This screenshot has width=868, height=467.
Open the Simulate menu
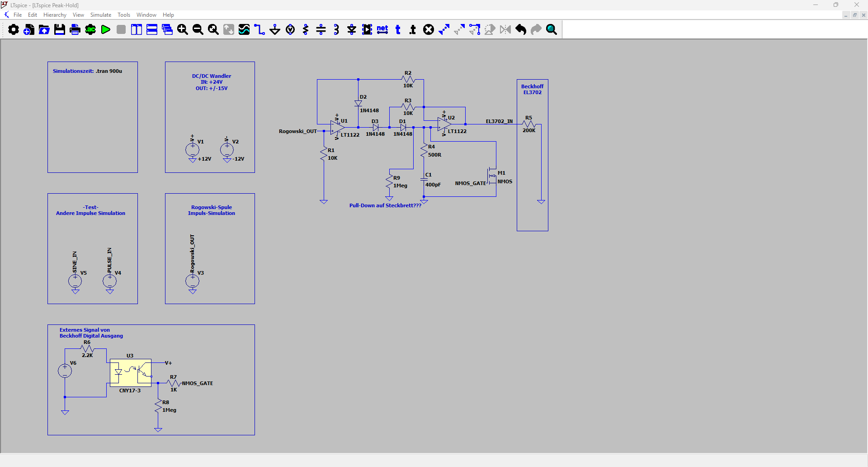pyautogui.click(x=100, y=15)
